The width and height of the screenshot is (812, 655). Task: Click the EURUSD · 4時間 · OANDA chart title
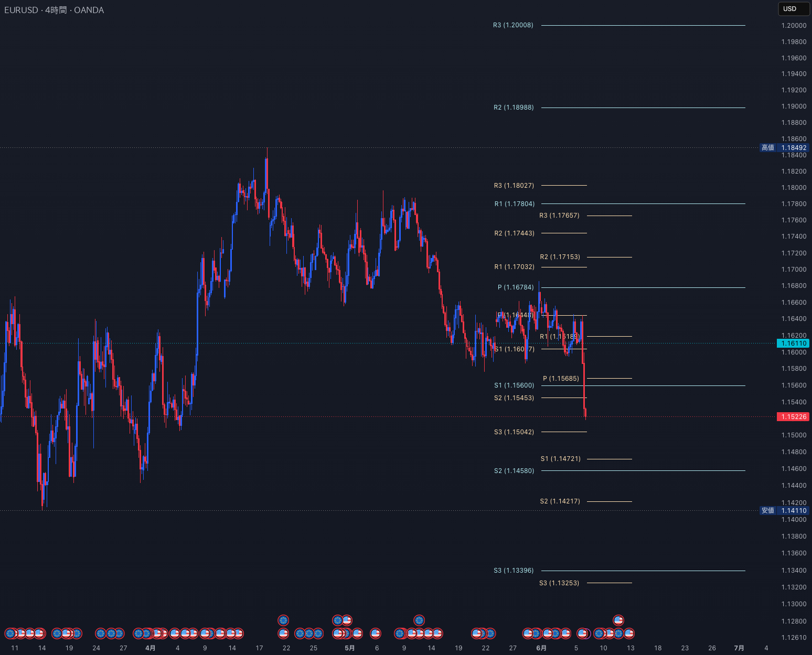(x=54, y=10)
